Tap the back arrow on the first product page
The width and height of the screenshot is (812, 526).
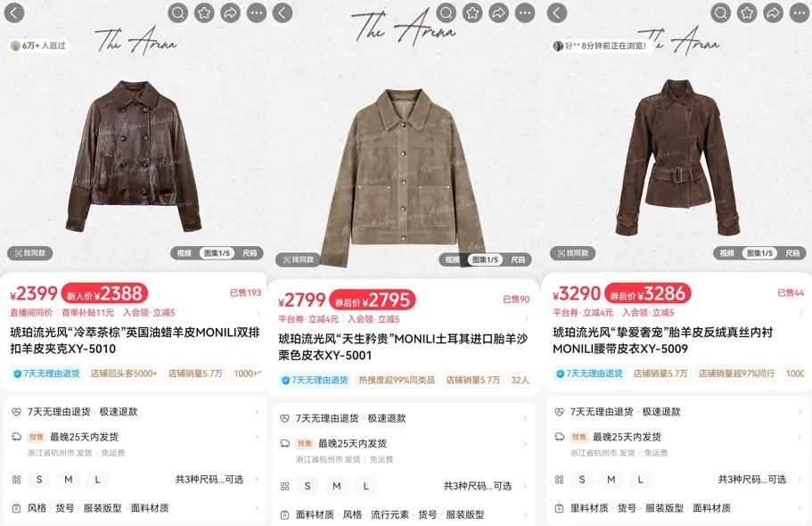[14, 13]
